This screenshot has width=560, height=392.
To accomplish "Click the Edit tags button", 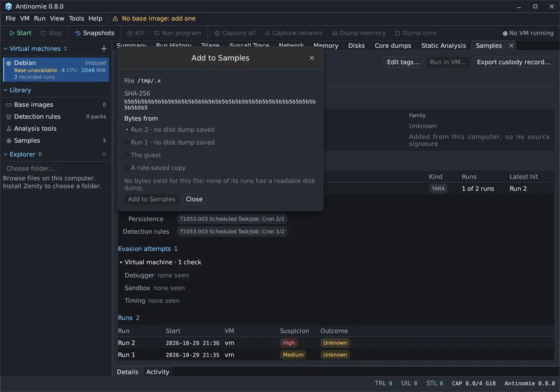I will [403, 62].
